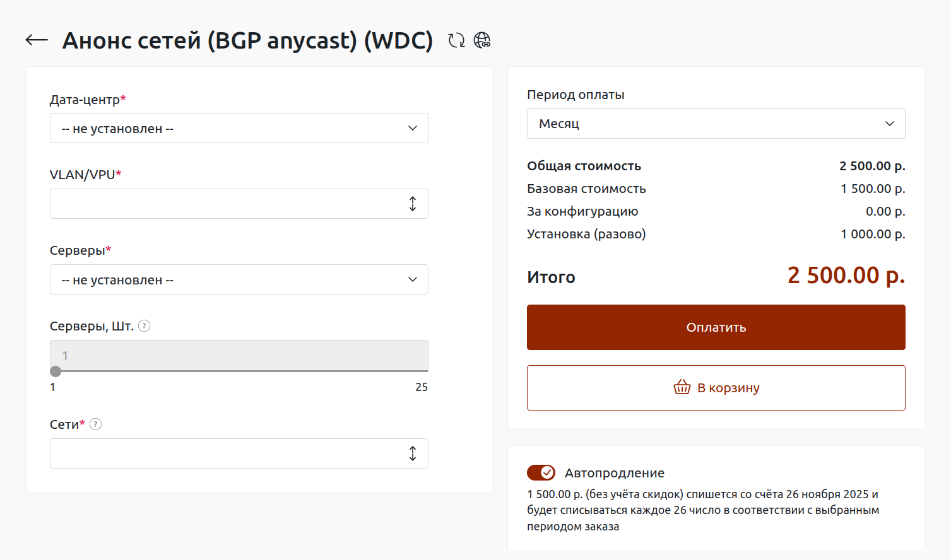951x560 pixels.
Task: Click the back arrow icon
Action: click(x=37, y=40)
